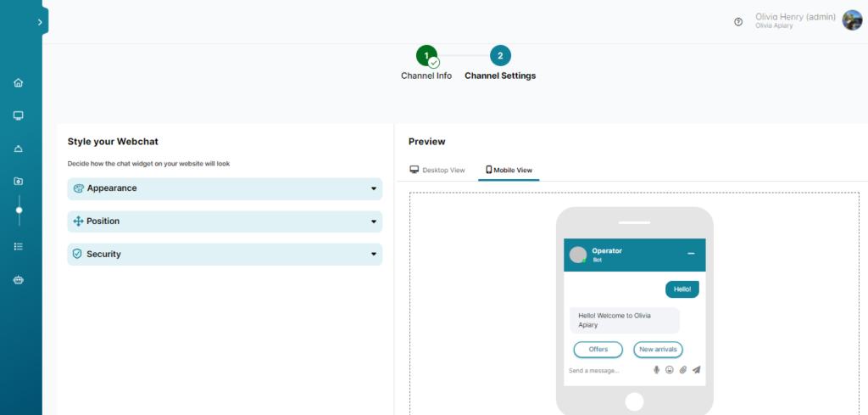Screen dimensions: 868x415
Task: Expand the Position section arrow
Action: 374,222
